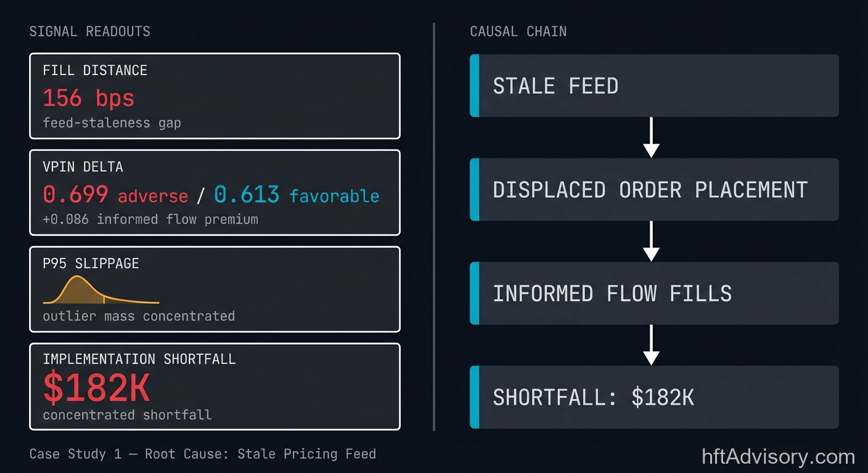This screenshot has height=473, width=868.
Task: Click the Signal Readouts heading
Action: click(x=89, y=31)
